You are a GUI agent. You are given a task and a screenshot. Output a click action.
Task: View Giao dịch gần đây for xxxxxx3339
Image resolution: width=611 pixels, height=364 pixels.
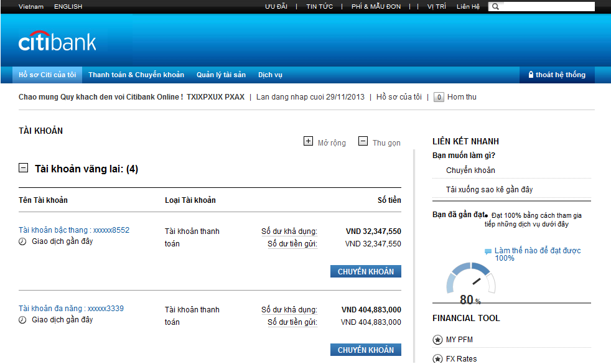point(62,320)
